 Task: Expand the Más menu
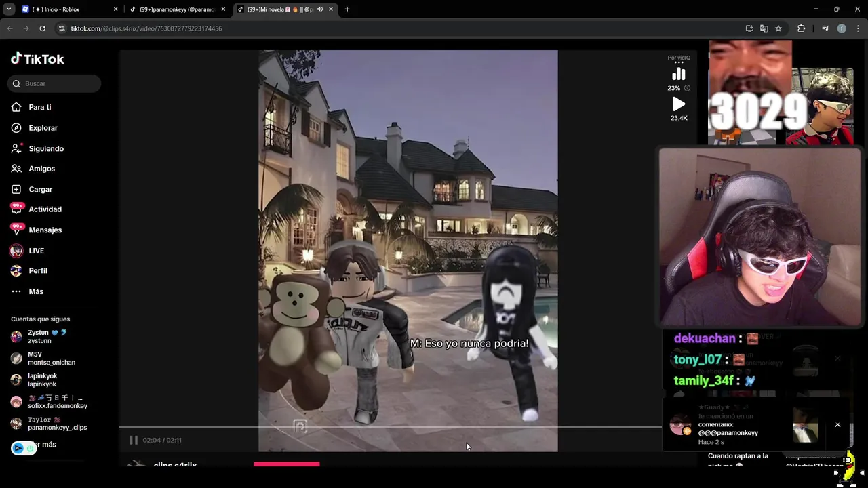click(x=35, y=291)
